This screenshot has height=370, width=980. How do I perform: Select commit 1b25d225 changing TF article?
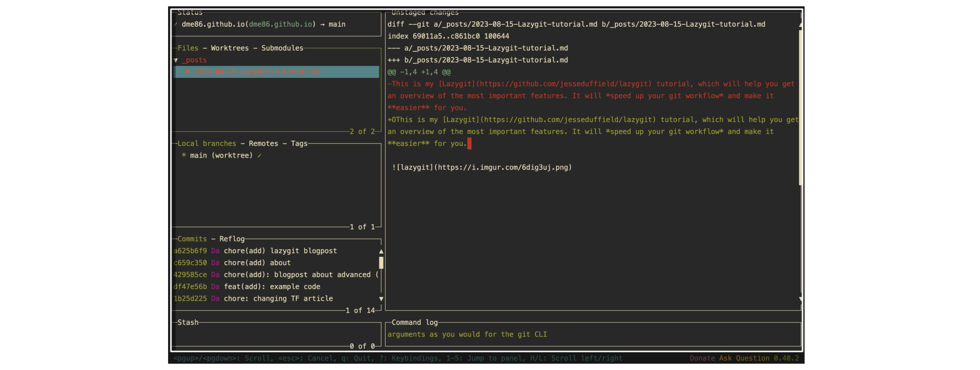[275, 299]
